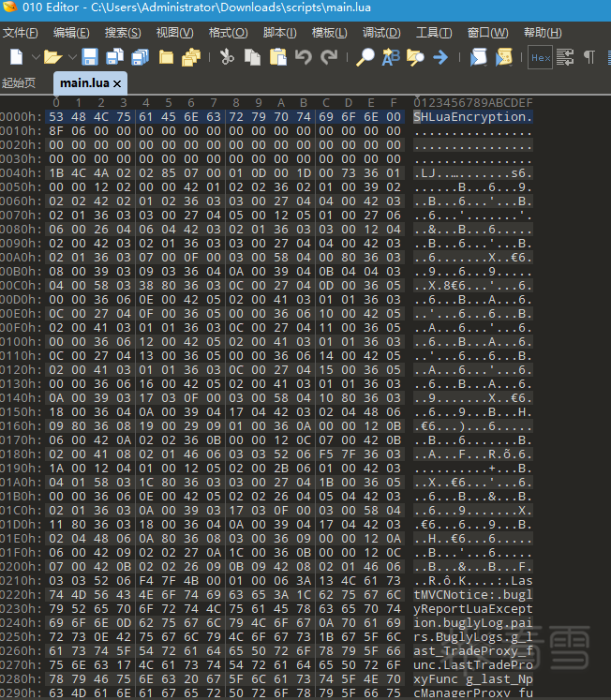This screenshot has width=611, height=700.
Task: Open the 窗口(W) menu
Action: point(488,33)
